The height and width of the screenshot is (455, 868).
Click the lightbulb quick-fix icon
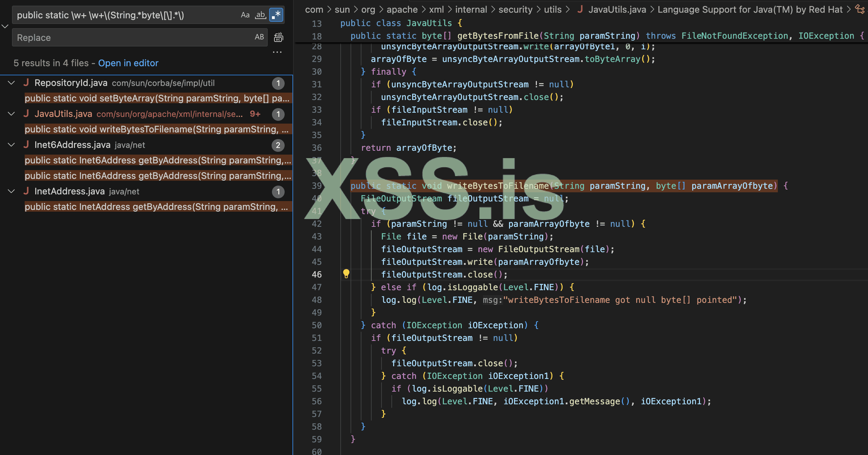pos(346,274)
